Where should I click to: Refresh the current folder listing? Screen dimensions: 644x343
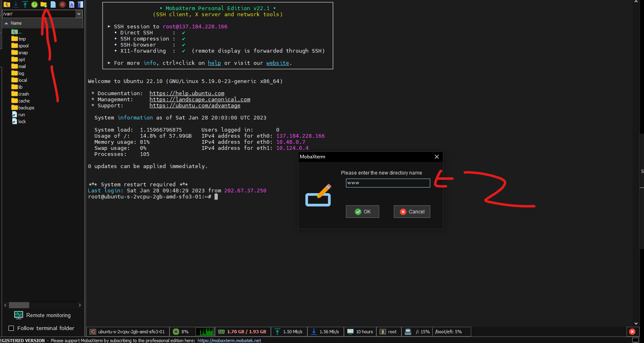[x=34, y=4]
